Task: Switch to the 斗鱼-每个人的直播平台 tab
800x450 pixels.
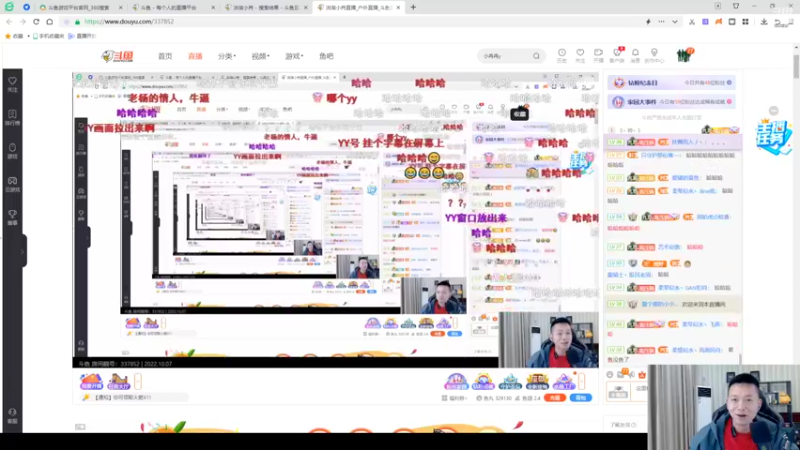Action: (x=172, y=8)
